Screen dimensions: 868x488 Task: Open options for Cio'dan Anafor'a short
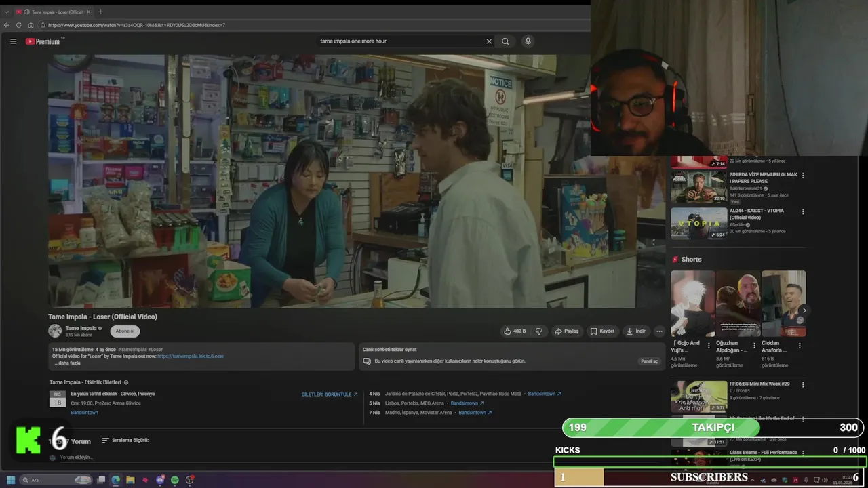[x=800, y=345]
